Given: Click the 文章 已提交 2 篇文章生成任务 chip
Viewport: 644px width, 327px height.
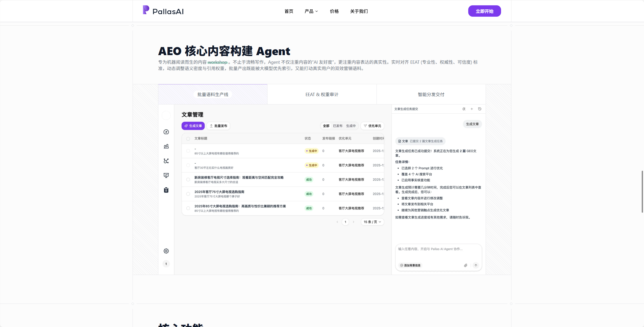Looking at the screenshot, I should coord(420,141).
